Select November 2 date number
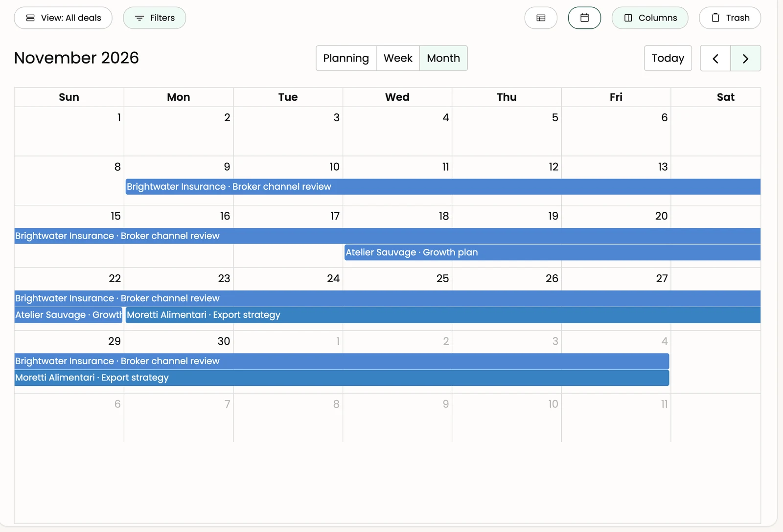The width and height of the screenshot is (783, 532). 227,117
